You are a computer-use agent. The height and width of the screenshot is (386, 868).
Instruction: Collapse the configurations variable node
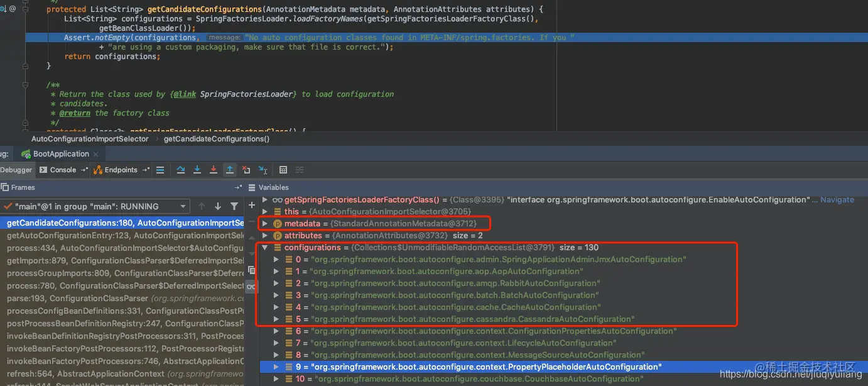(x=265, y=248)
